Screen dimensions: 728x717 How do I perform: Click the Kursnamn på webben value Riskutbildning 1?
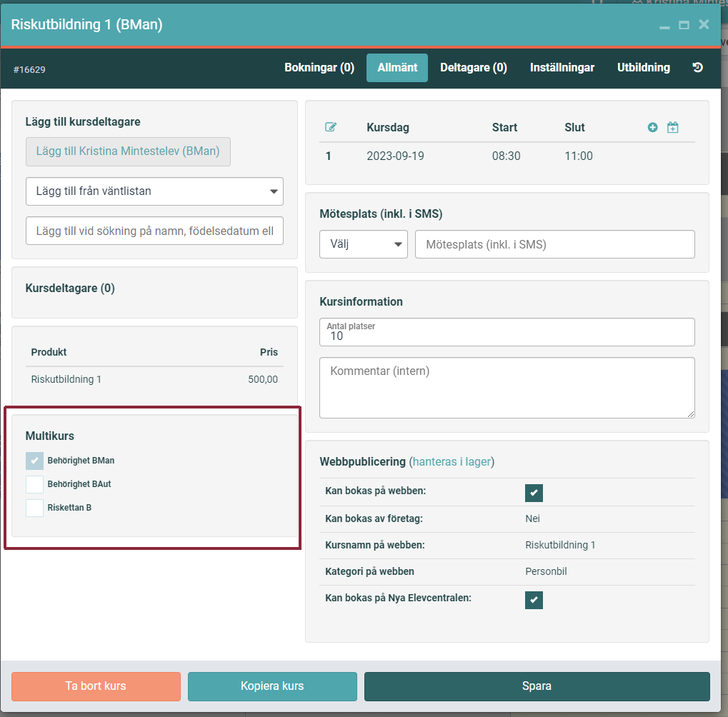(560, 545)
